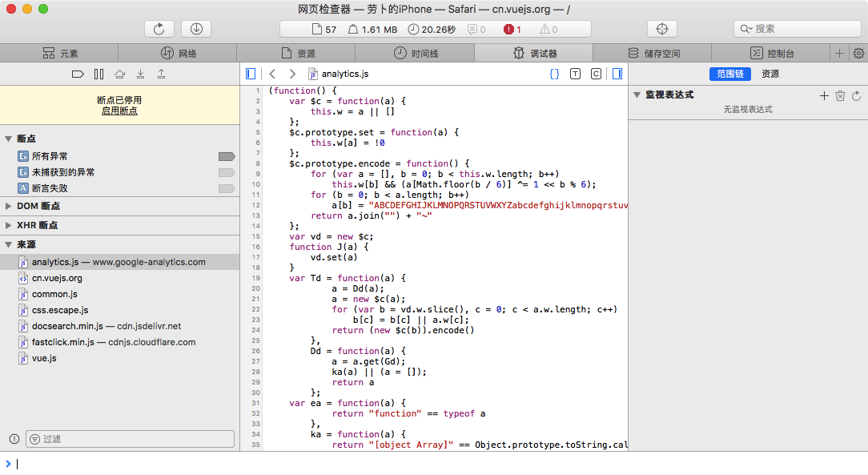Switch to the 时间线 tab
Image resolution: width=868 pixels, height=475 pixels.
coord(415,53)
